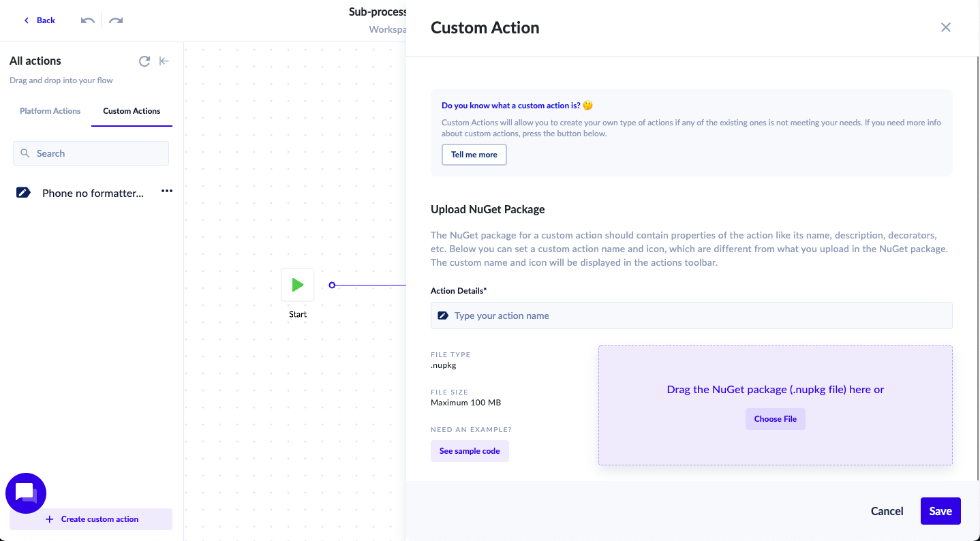Image resolution: width=980 pixels, height=541 pixels.
Task: Click the Phone no formatter action icon
Action: pyautogui.click(x=23, y=193)
